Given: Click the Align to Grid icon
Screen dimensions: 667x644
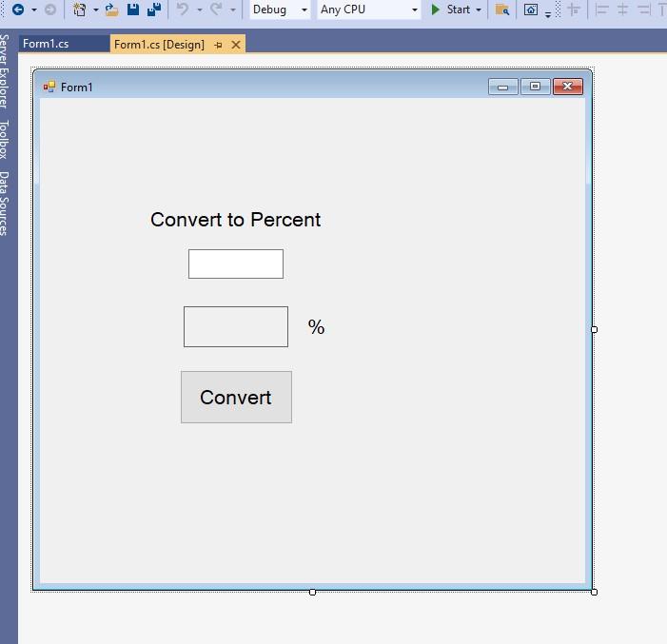Looking at the screenshot, I should 575,10.
